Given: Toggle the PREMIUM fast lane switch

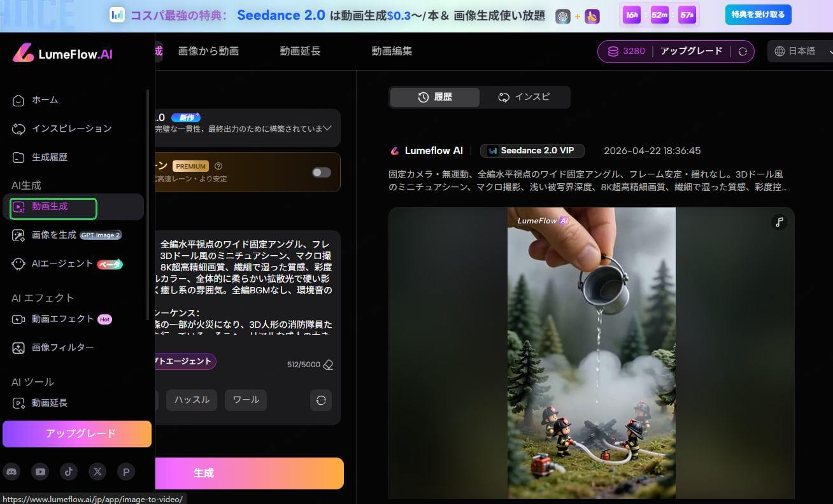Looking at the screenshot, I should pyautogui.click(x=321, y=172).
